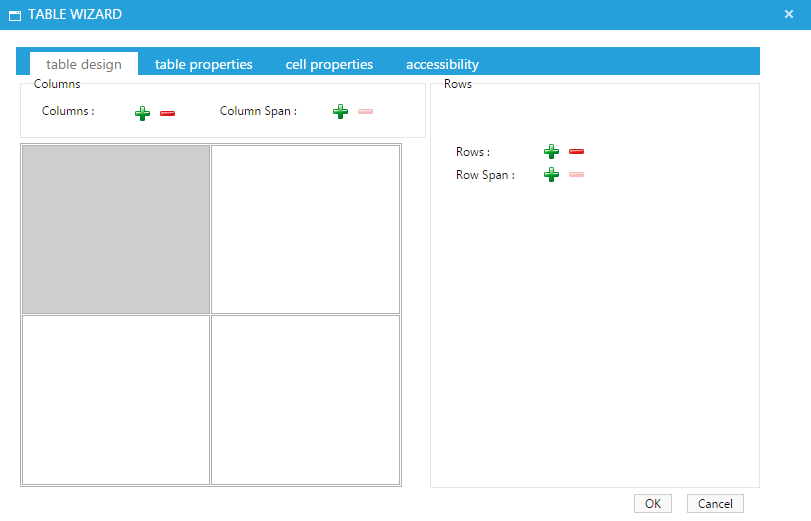Add a column with the green plus

[x=142, y=113]
